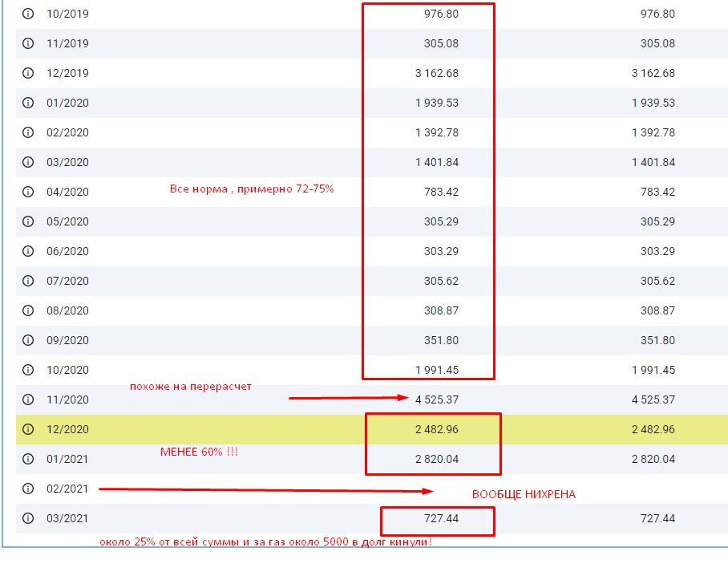
Task: Click the info icon for 07/2020
Action: coord(28,281)
